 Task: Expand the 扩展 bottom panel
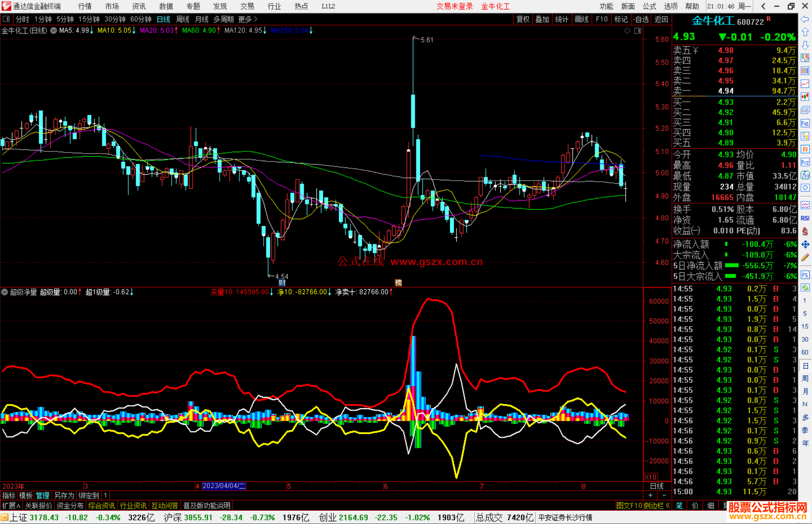point(11,506)
